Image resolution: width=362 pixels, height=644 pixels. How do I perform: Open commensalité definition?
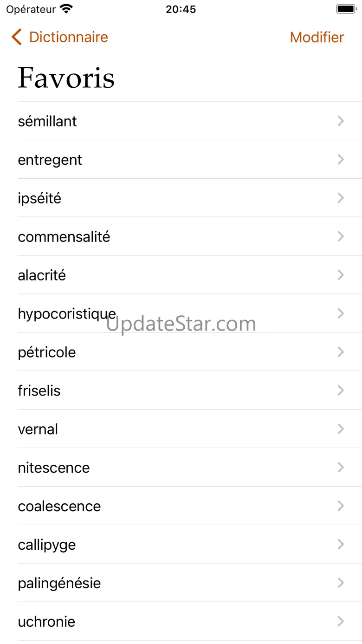pyautogui.click(x=64, y=237)
